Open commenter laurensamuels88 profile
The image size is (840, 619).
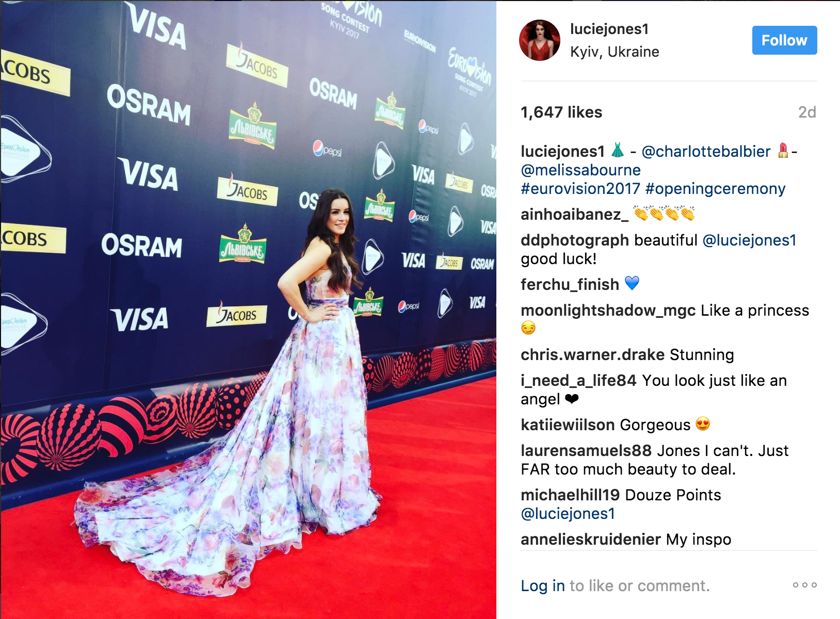pyautogui.click(x=586, y=450)
